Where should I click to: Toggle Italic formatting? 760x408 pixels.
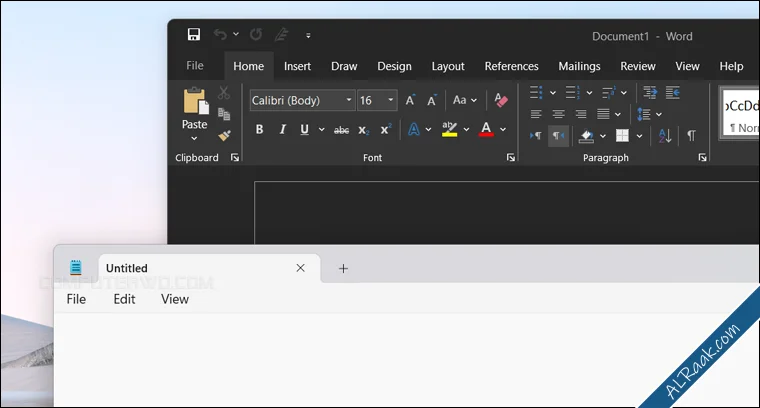pyautogui.click(x=283, y=129)
